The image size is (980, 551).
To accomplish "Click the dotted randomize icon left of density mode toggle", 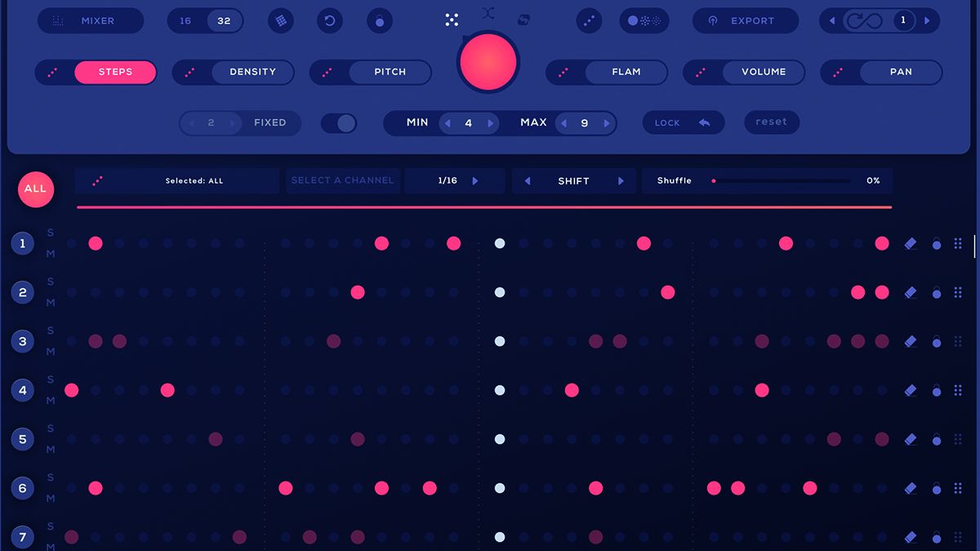I will pyautogui.click(x=589, y=20).
